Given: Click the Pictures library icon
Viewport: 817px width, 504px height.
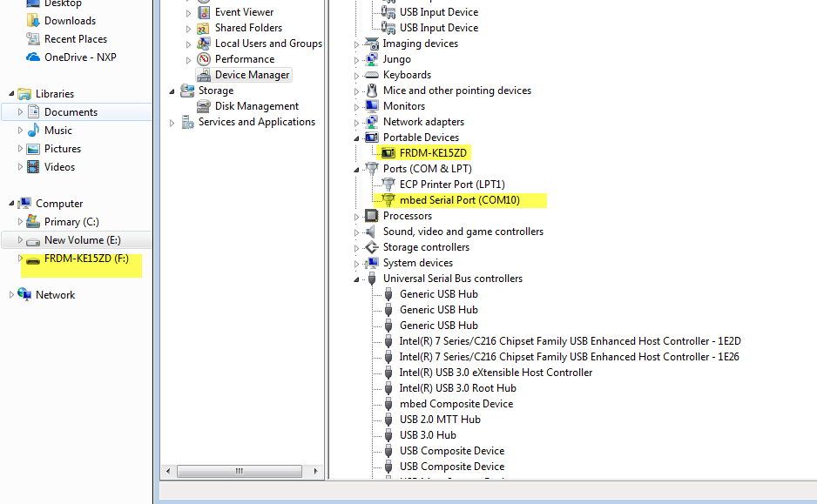Looking at the screenshot, I should pyautogui.click(x=33, y=149).
